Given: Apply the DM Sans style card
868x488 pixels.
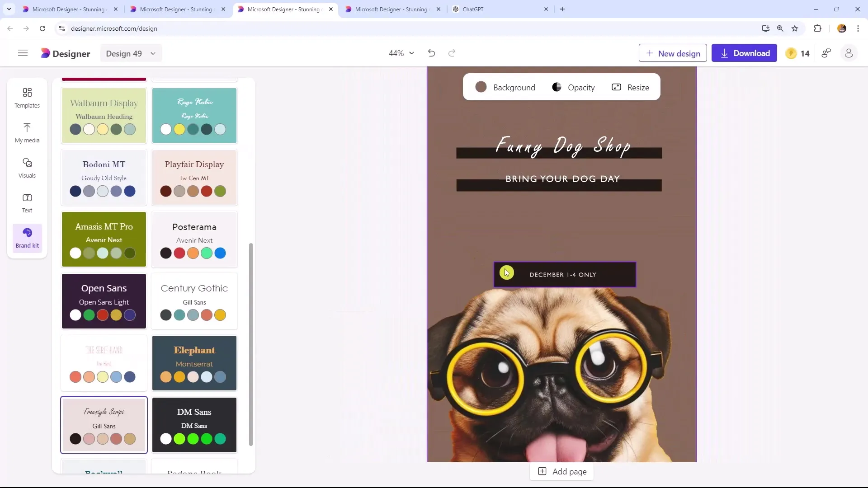Looking at the screenshot, I should point(194,425).
